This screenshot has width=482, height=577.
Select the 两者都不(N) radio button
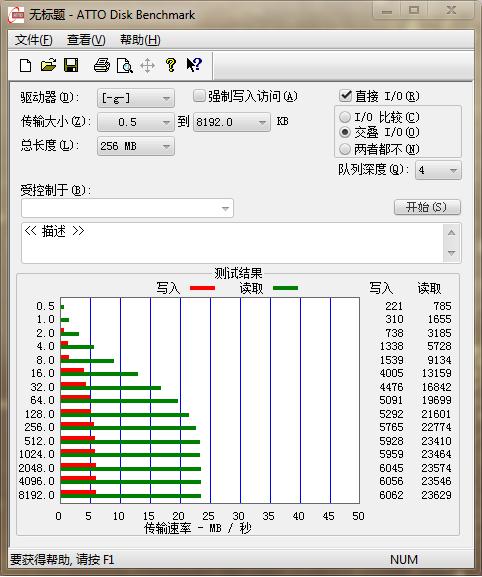coord(345,149)
